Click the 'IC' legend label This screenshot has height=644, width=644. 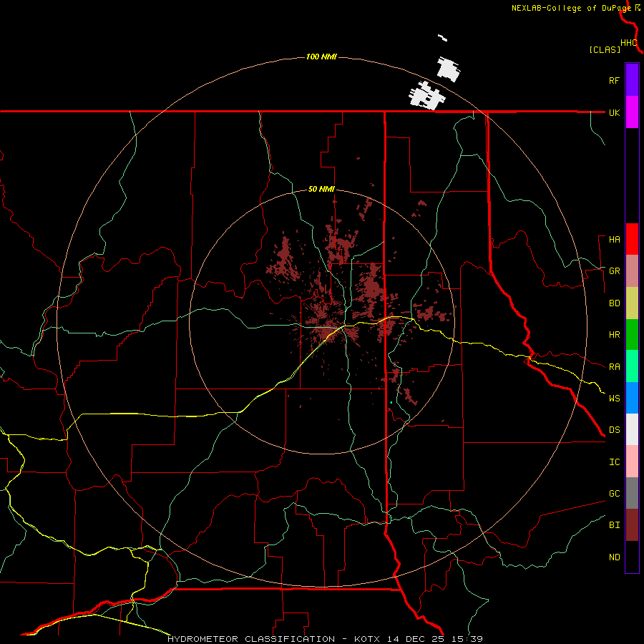pyautogui.click(x=614, y=462)
